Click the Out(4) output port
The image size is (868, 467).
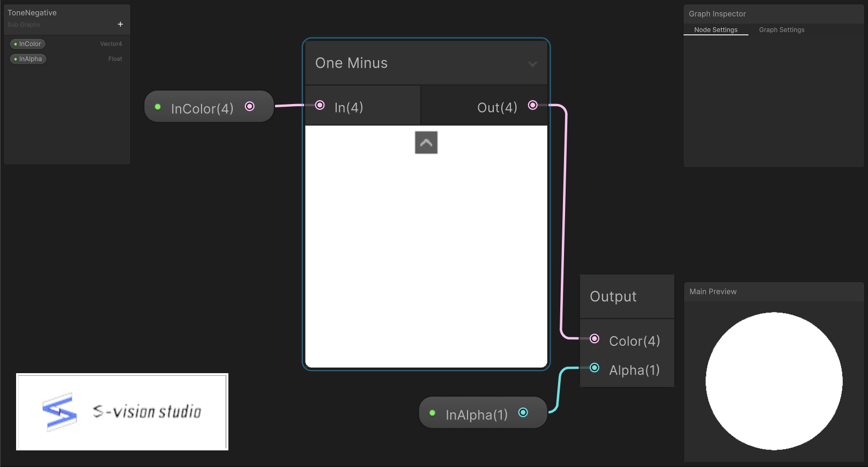(533, 105)
